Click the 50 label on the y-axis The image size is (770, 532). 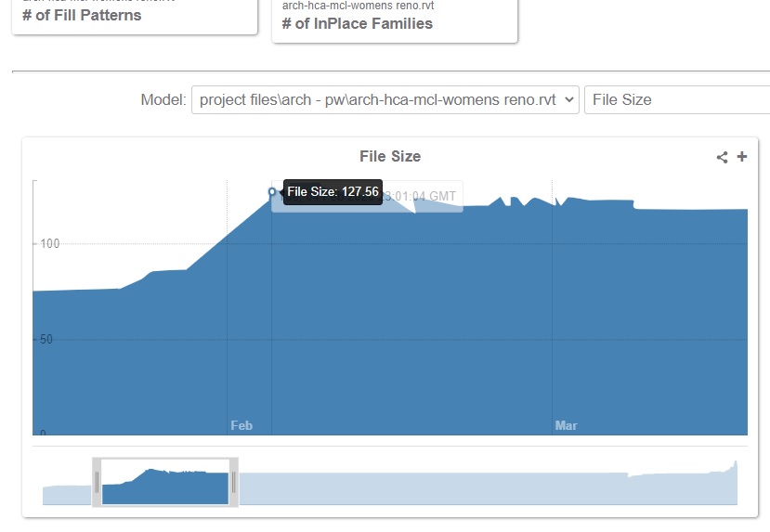tap(46, 339)
